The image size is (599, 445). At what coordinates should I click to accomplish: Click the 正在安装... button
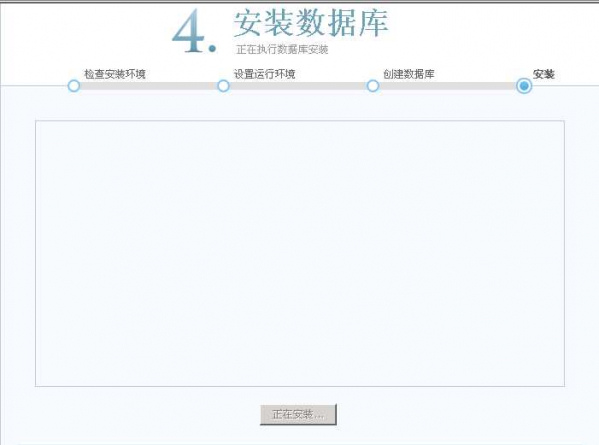pos(298,414)
